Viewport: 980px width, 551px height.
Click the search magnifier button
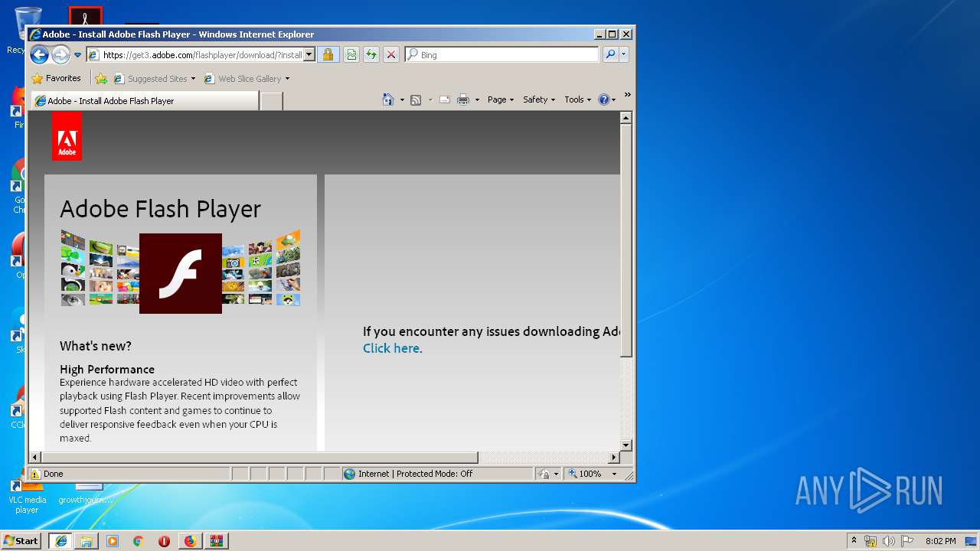610,55
